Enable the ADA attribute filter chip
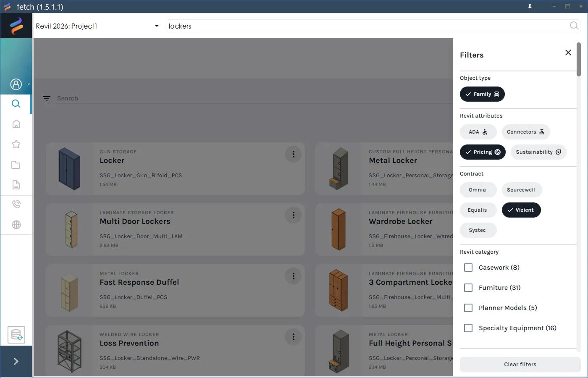This screenshot has height=378, width=588. (478, 132)
